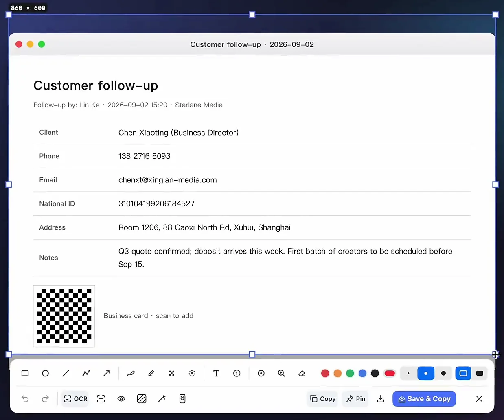Select the arrow annotation tool
This screenshot has height=420, width=504.
click(106, 373)
